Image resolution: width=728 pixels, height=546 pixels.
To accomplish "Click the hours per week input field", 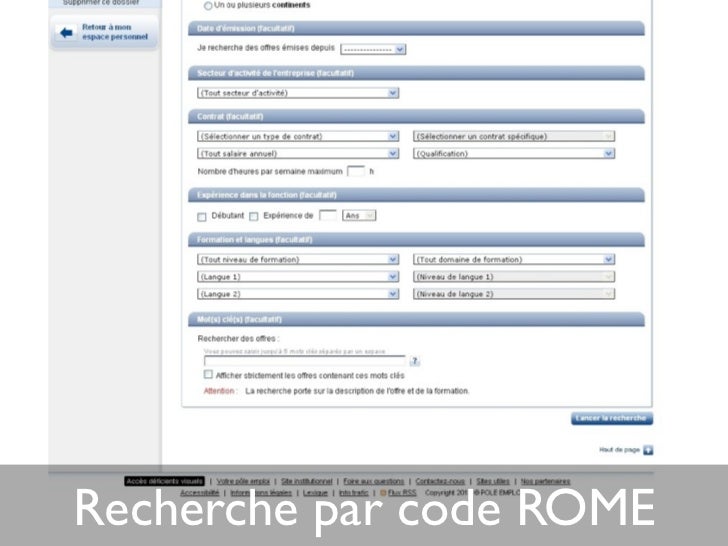I will [x=356, y=171].
